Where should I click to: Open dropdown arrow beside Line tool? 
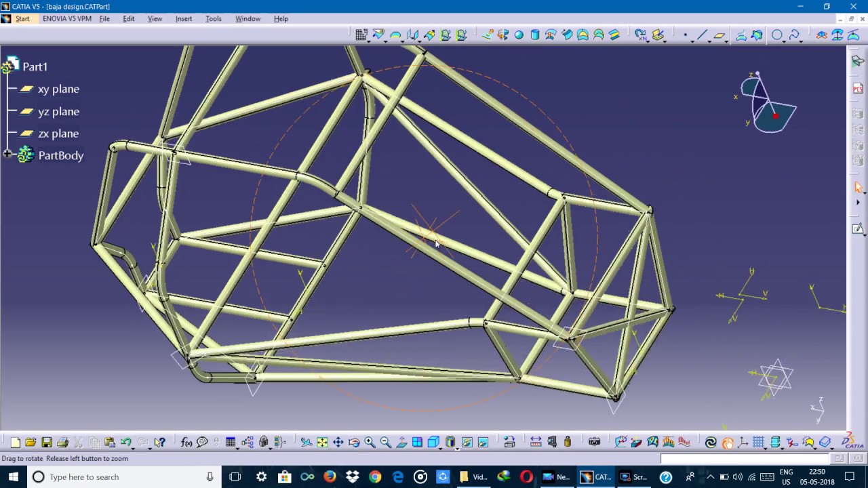(709, 41)
